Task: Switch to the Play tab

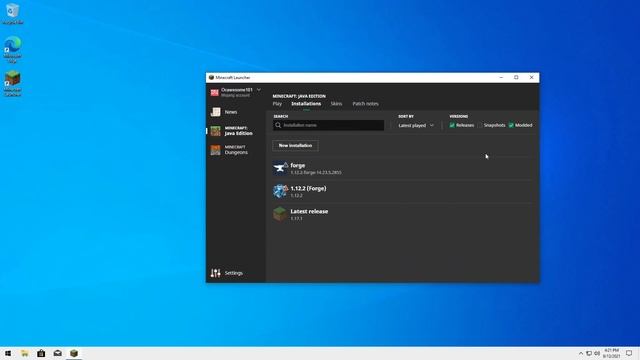Action: point(277,104)
